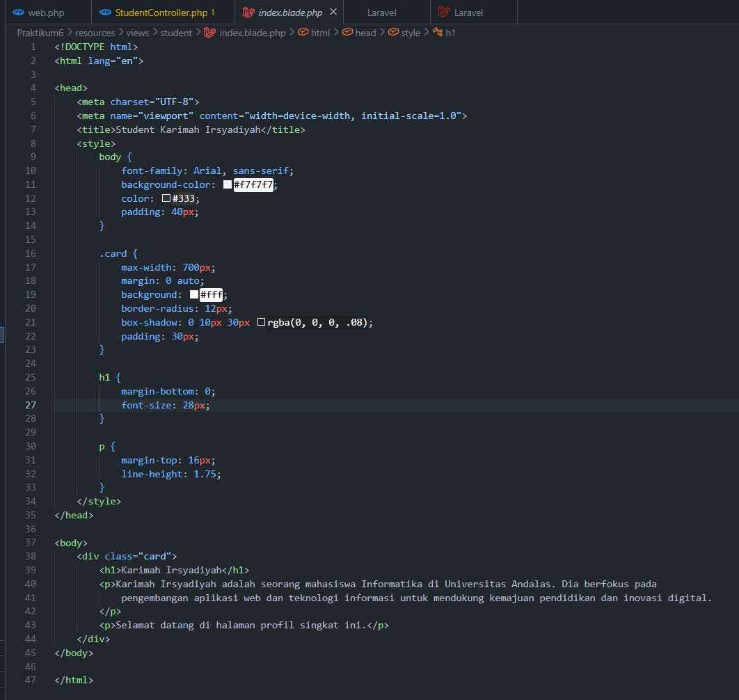Click line number 47 in gutter
Viewport: 739px width, 700px height.
point(30,680)
